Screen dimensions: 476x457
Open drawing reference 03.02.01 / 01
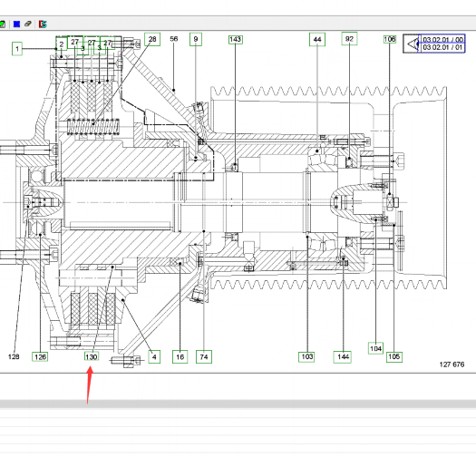coord(442,48)
